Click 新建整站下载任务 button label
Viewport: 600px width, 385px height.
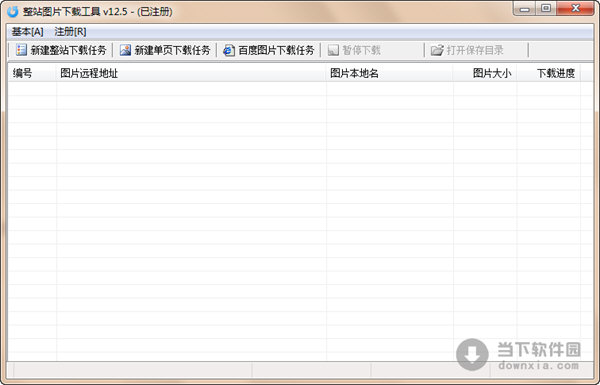[x=68, y=50]
